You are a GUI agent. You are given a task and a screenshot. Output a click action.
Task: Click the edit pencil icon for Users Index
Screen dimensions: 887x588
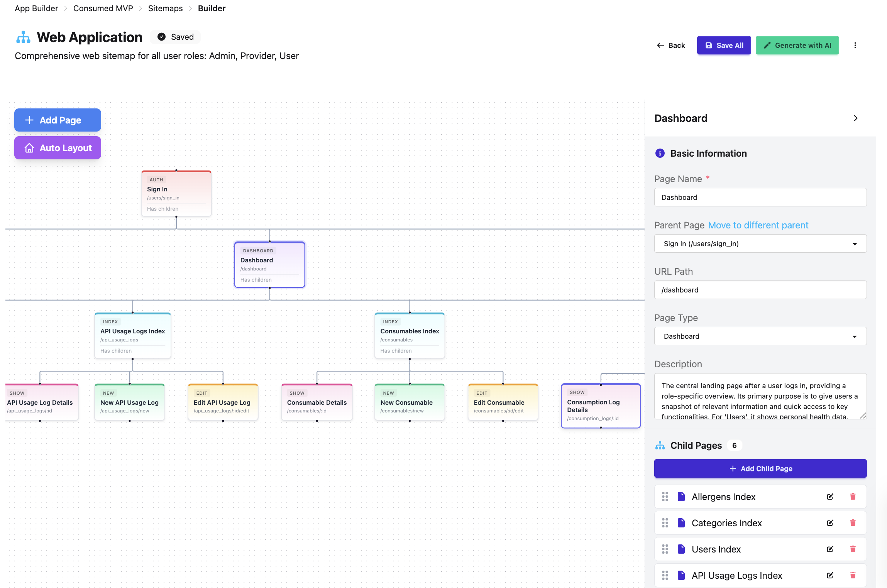(830, 549)
